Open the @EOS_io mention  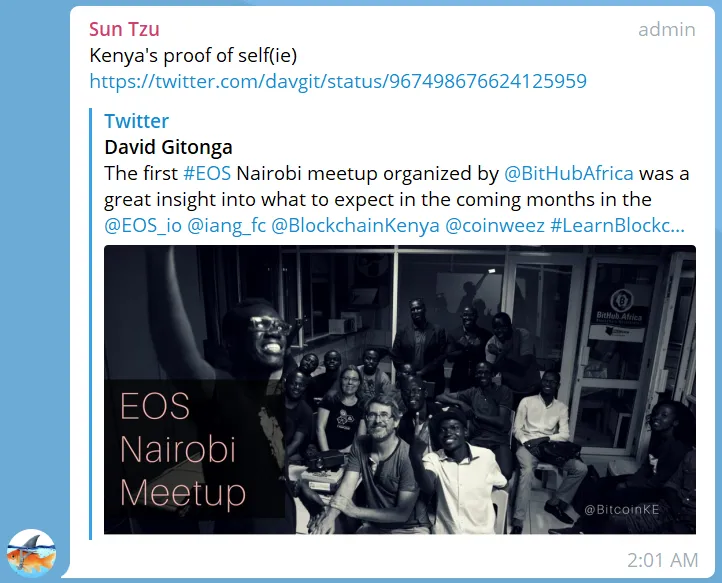click(143, 226)
